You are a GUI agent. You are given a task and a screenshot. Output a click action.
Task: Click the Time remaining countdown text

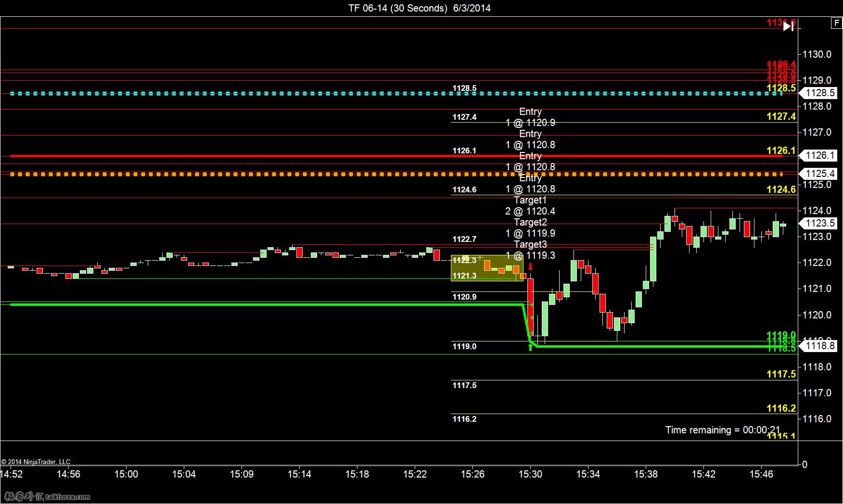(x=723, y=430)
